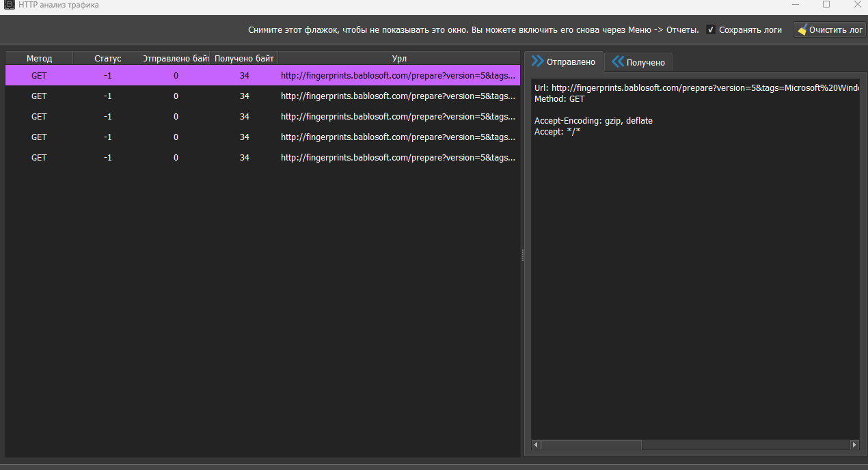Click the Статус column header

click(107, 59)
